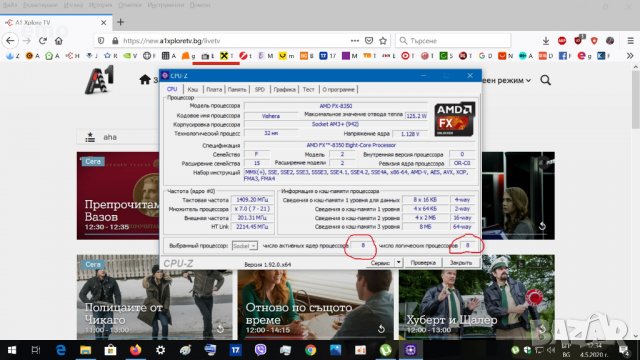Open Microsoft Store from taskbar
This screenshot has width=640, height=360.
(x=110, y=350)
